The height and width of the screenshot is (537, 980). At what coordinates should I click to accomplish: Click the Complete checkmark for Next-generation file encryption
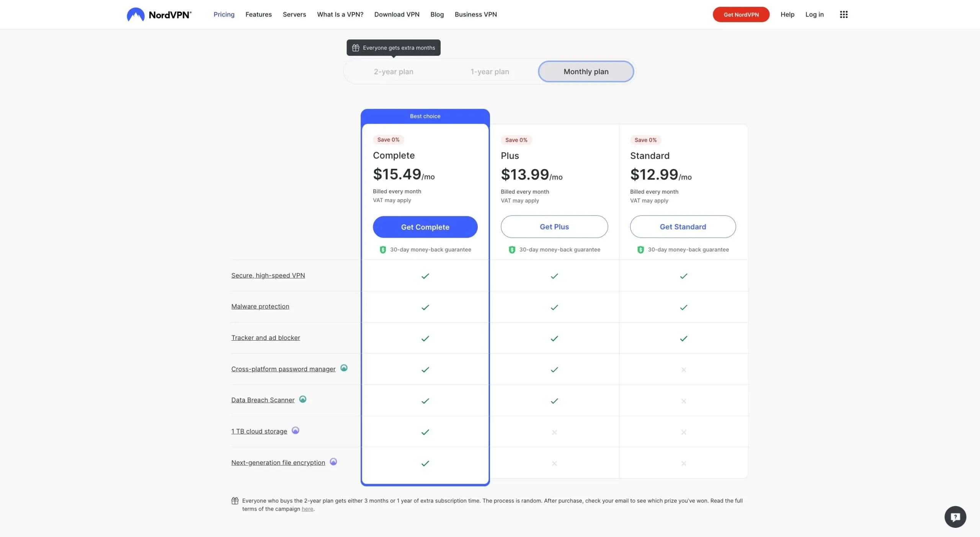[x=425, y=464]
